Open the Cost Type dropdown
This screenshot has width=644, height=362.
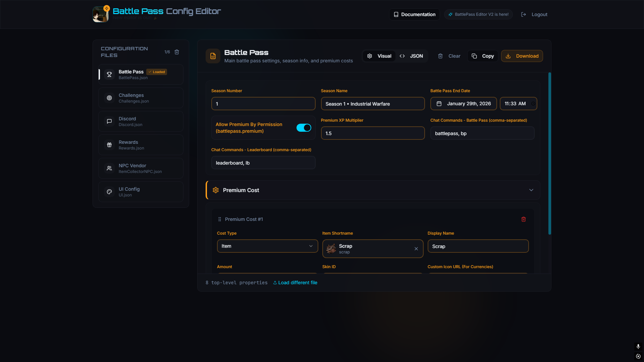point(267,246)
